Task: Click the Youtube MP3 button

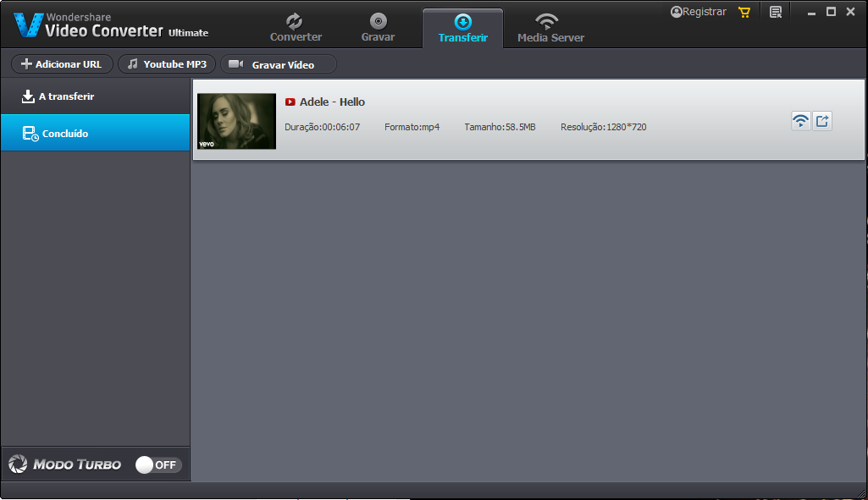Action: [167, 64]
